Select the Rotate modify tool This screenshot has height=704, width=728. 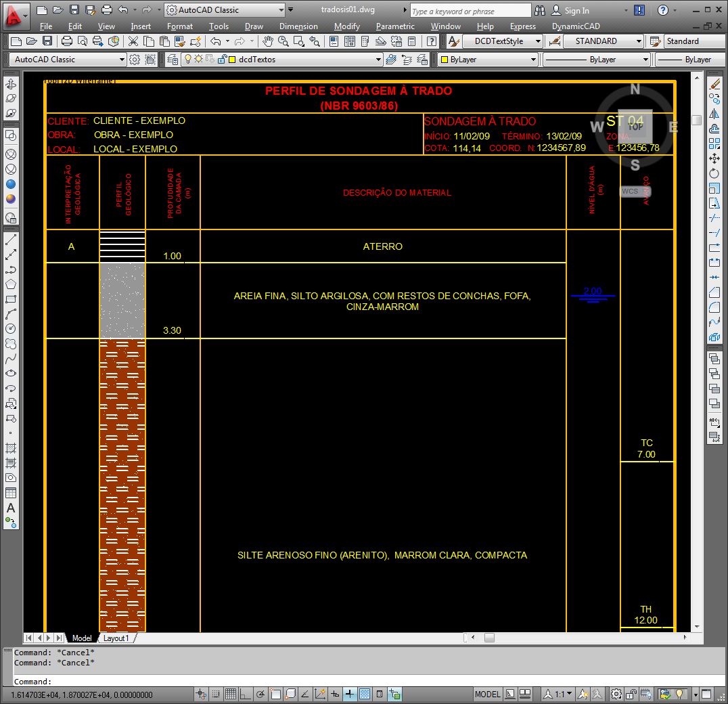pyautogui.click(x=714, y=173)
